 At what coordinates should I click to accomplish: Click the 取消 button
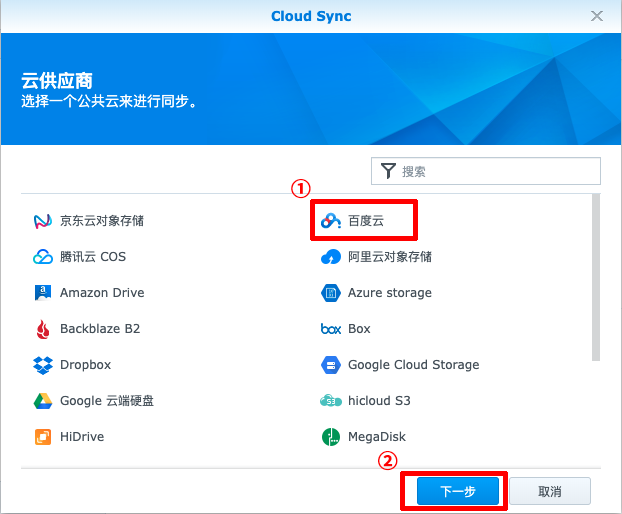coord(550,491)
